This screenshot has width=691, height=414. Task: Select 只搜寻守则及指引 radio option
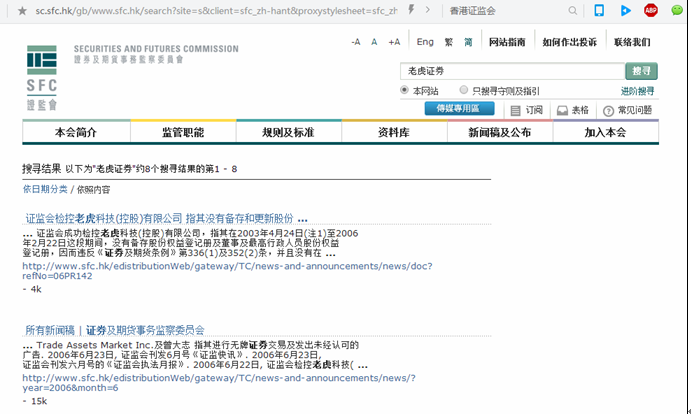point(463,90)
